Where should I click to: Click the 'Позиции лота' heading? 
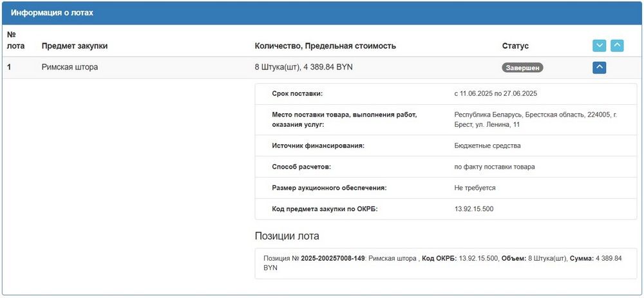pyautogui.click(x=287, y=236)
